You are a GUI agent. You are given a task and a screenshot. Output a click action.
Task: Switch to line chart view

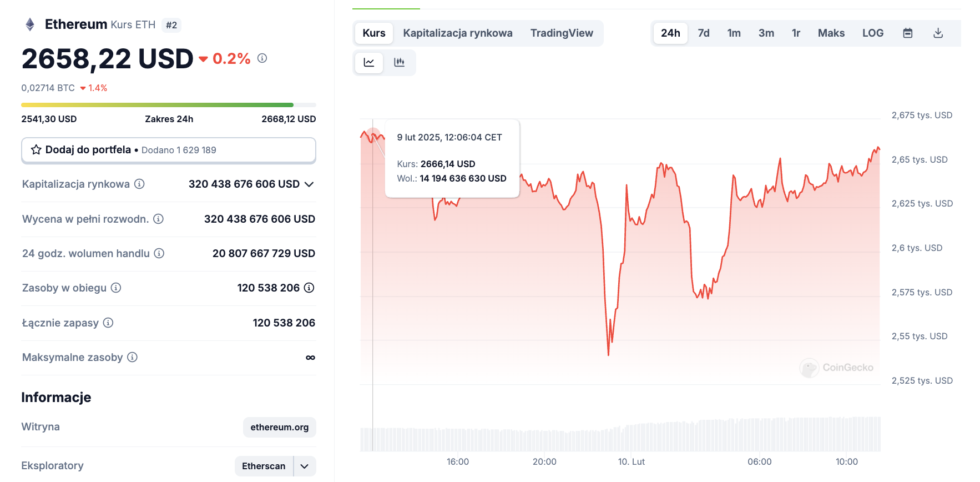coord(369,62)
